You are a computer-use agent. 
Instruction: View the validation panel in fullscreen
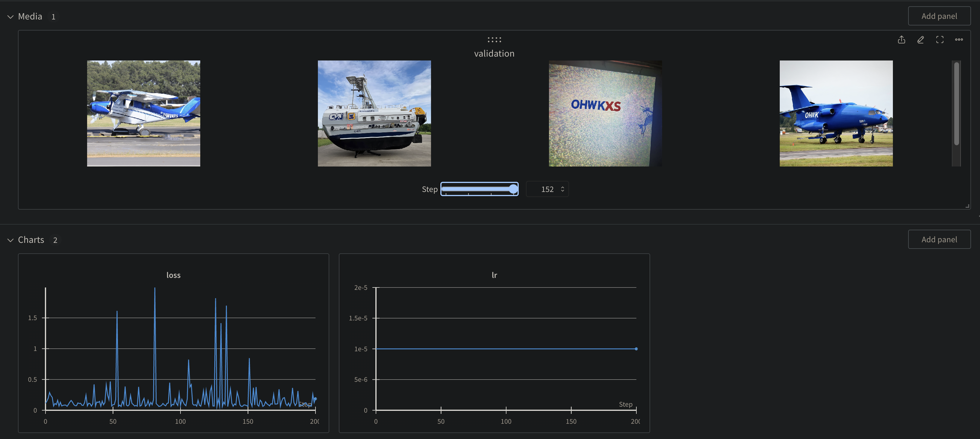tap(940, 40)
